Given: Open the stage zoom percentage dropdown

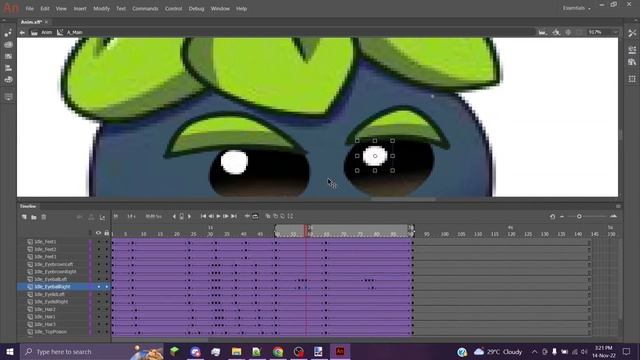Looking at the screenshot, I should coord(603,32).
